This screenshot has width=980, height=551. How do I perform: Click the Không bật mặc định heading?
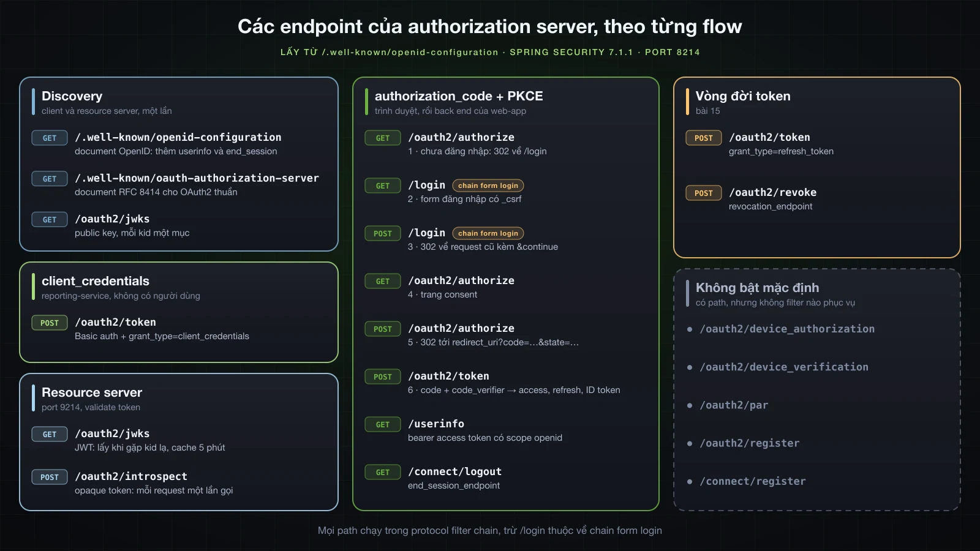[x=757, y=288]
